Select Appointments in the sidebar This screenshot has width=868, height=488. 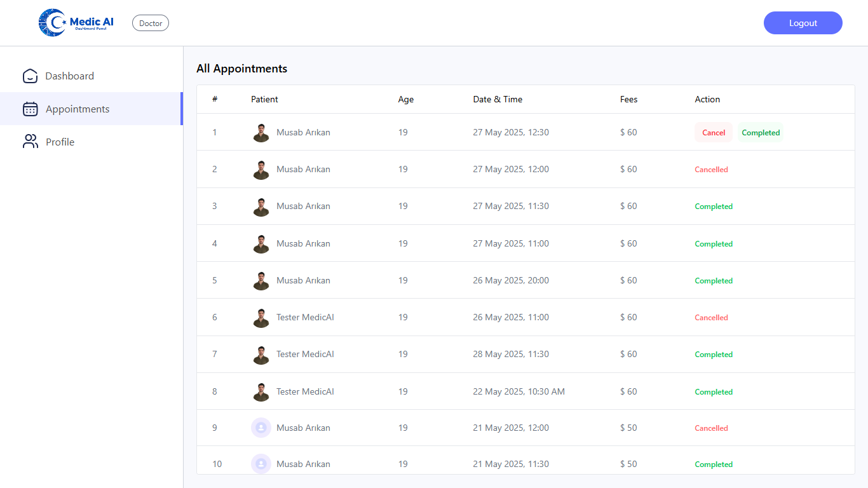[x=77, y=109]
